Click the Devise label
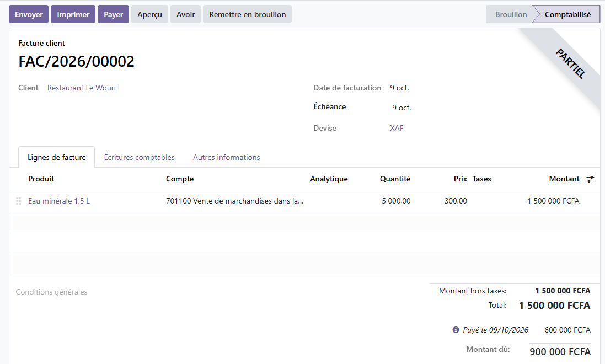The width and height of the screenshot is (605, 364). [x=325, y=128]
